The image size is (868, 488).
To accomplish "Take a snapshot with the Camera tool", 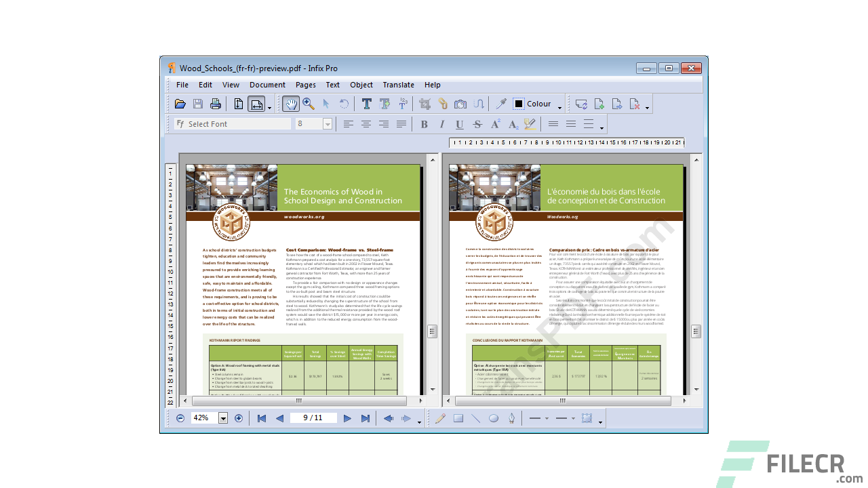I will (460, 103).
